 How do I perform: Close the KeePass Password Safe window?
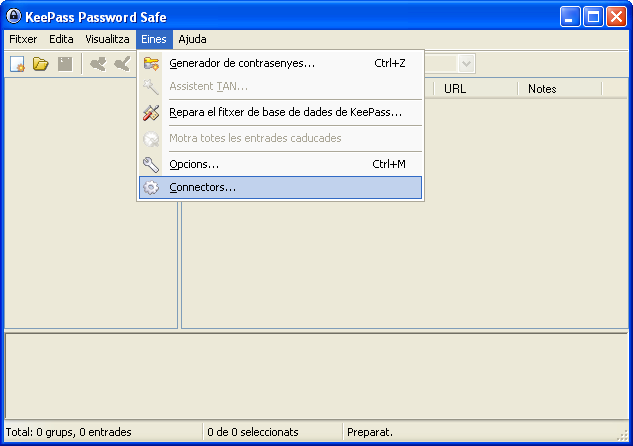616,17
